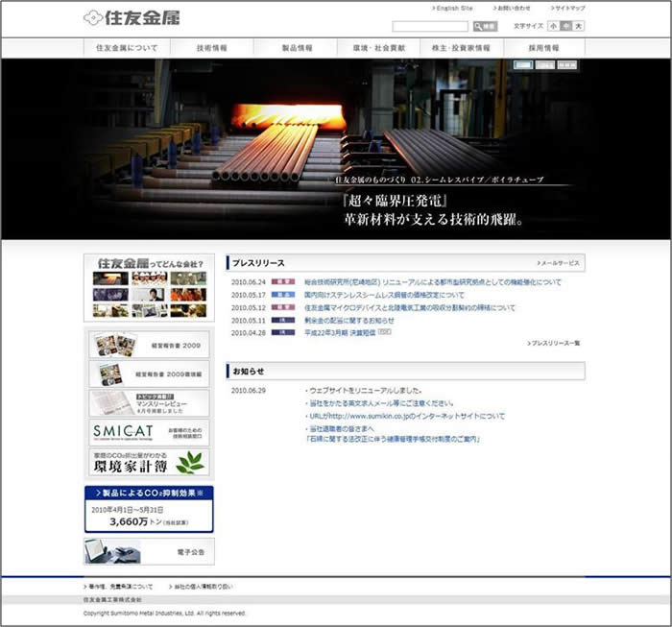Focus the site search text field

(430, 27)
